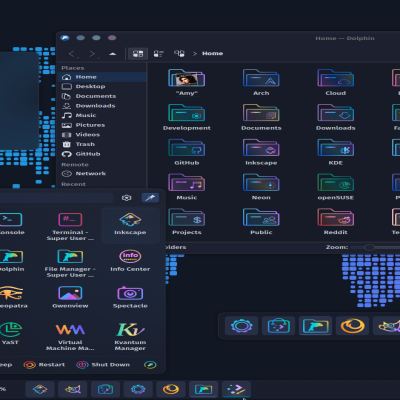The image size is (400, 400).
Task: Open Kvantum Manager
Action: 130,336
